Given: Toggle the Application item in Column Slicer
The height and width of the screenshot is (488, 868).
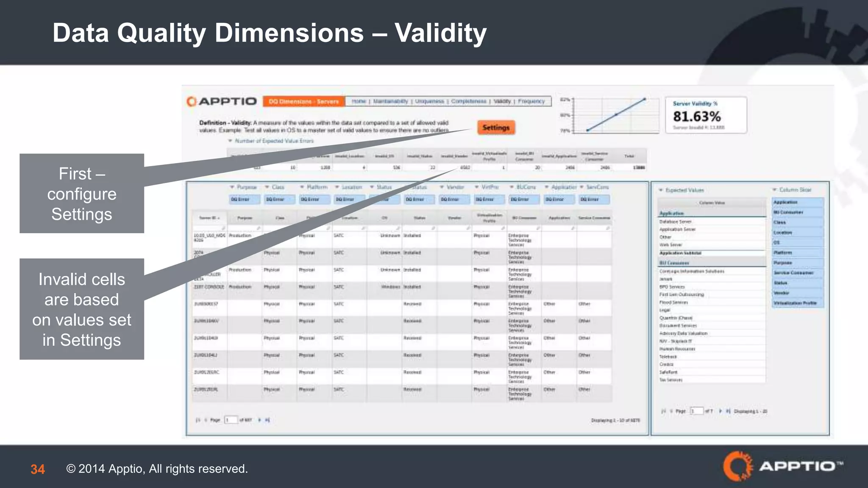Looking at the screenshot, I should click(x=798, y=202).
